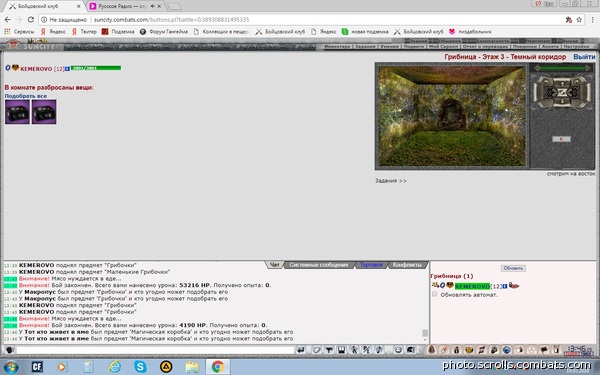The width and height of the screenshot is (600, 375).
Task: Click the chat message input field
Action: pos(155,350)
